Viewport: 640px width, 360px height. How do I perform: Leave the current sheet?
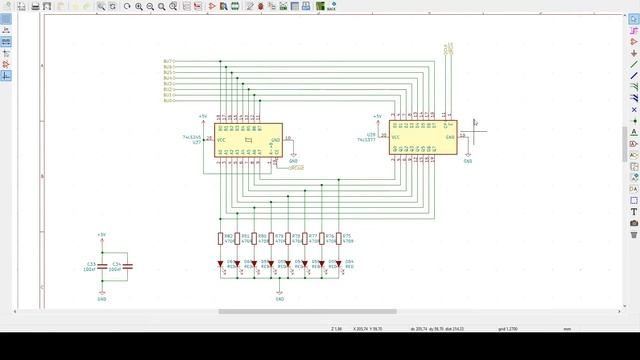[198, 6]
